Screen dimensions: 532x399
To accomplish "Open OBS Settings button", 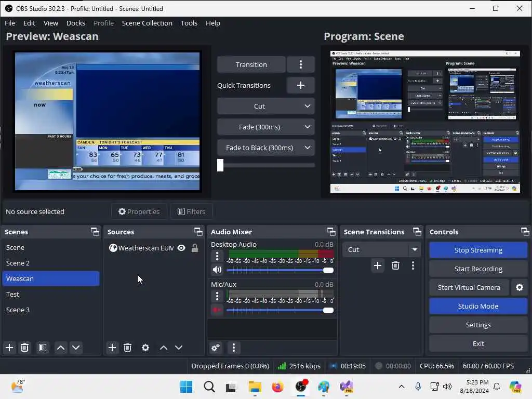I will 478,325.
